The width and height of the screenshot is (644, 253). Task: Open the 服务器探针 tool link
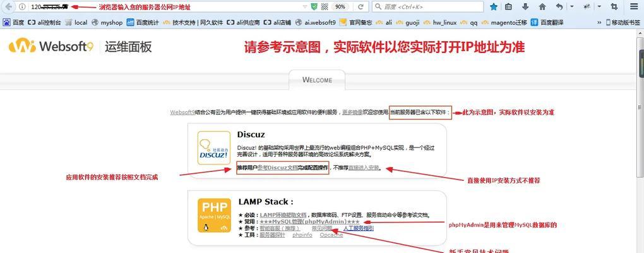(272, 235)
